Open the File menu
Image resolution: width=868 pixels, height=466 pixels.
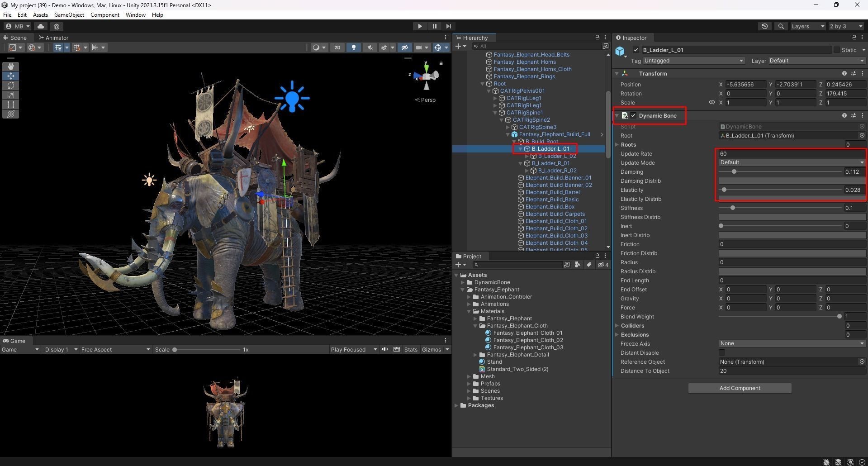click(x=7, y=15)
